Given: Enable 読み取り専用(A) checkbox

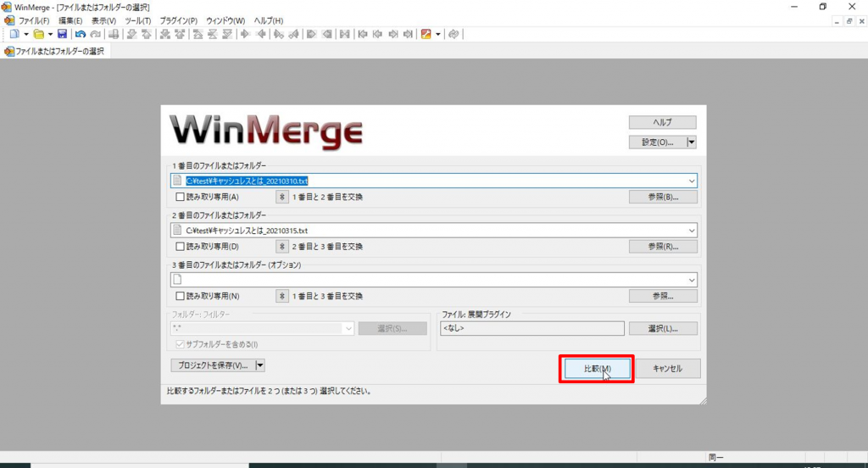Looking at the screenshot, I should [x=180, y=197].
